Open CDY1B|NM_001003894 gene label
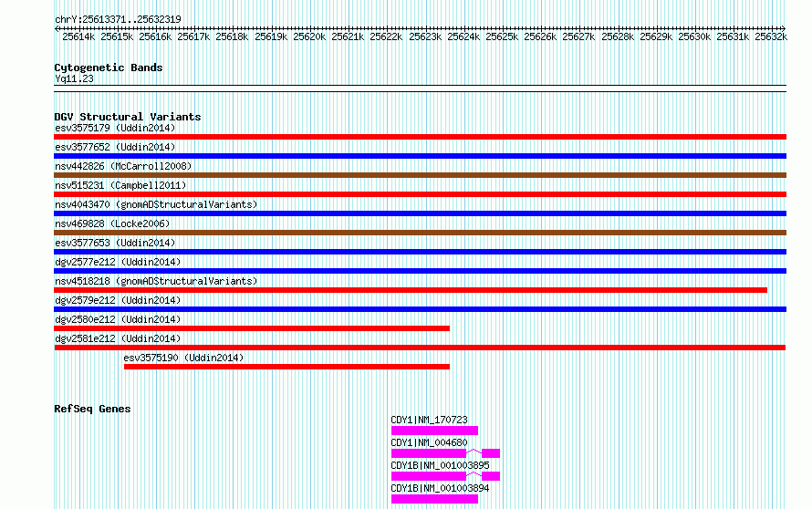812x509 pixels. pyautogui.click(x=440, y=488)
